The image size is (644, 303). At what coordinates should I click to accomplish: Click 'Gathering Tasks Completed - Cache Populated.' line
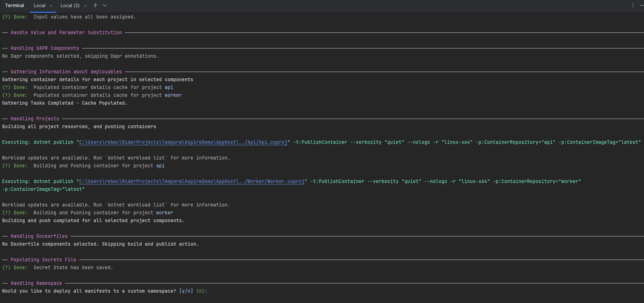point(65,103)
